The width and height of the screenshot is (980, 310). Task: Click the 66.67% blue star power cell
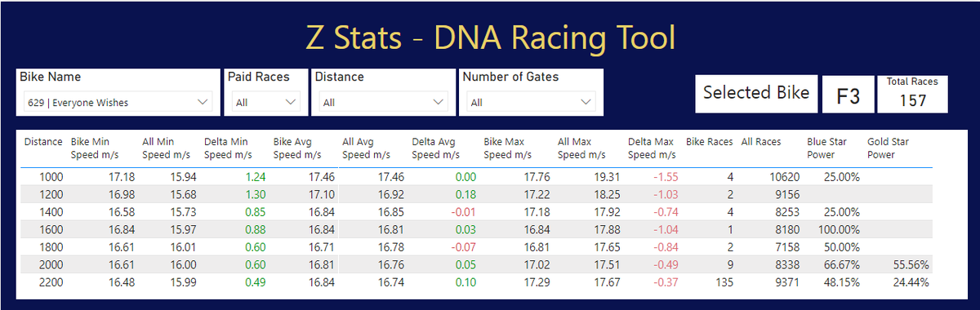coord(843,264)
